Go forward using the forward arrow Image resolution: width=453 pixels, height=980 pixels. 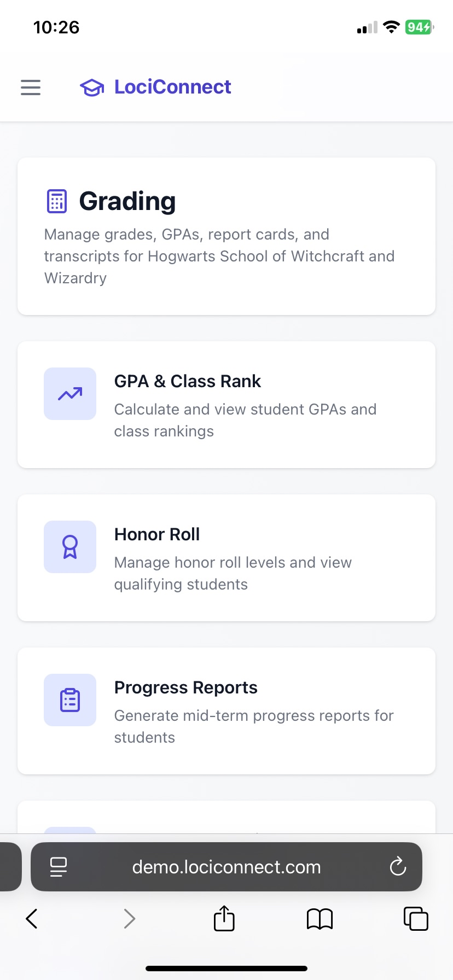(129, 919)
